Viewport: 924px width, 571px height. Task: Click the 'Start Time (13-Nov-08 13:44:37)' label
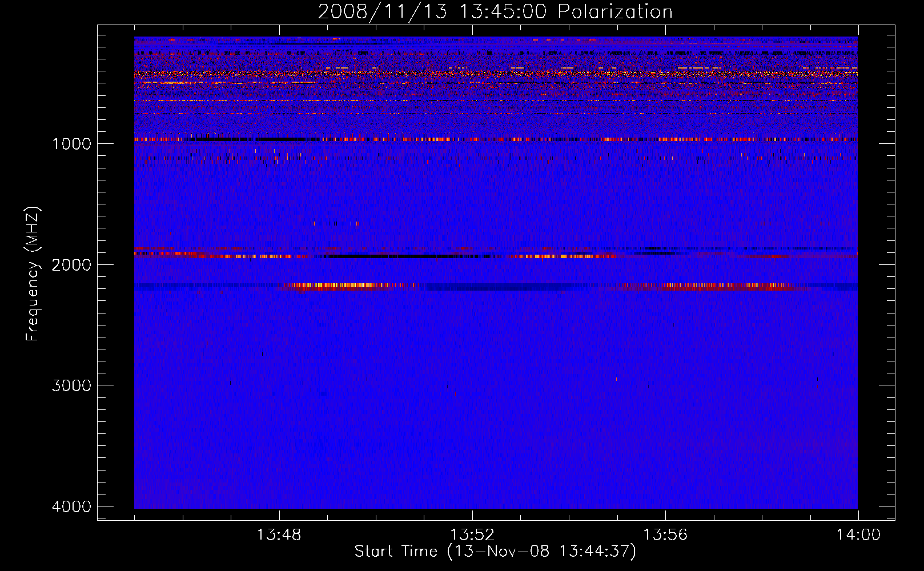pyautogui.click(x=495, y=552)
